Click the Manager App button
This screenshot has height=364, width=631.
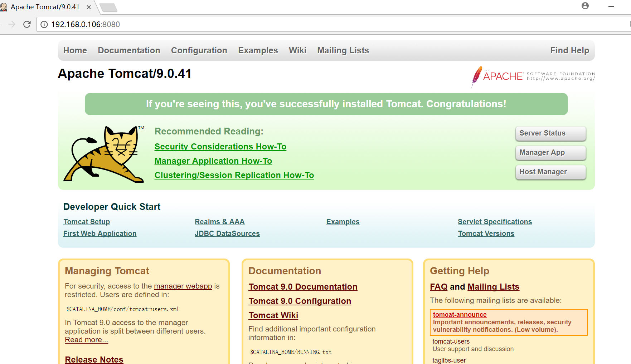tap(550, 153)
